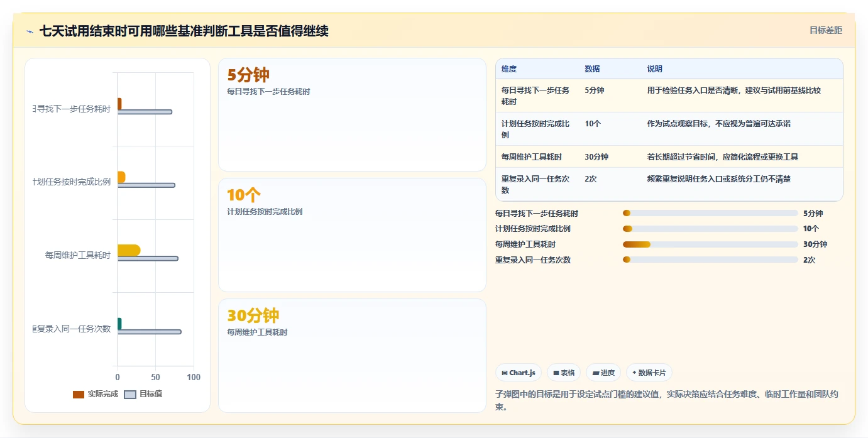868x438 pixels.
Task: Click the grey target bar for 计划任务按时完成比例
Action: point(146,185)
